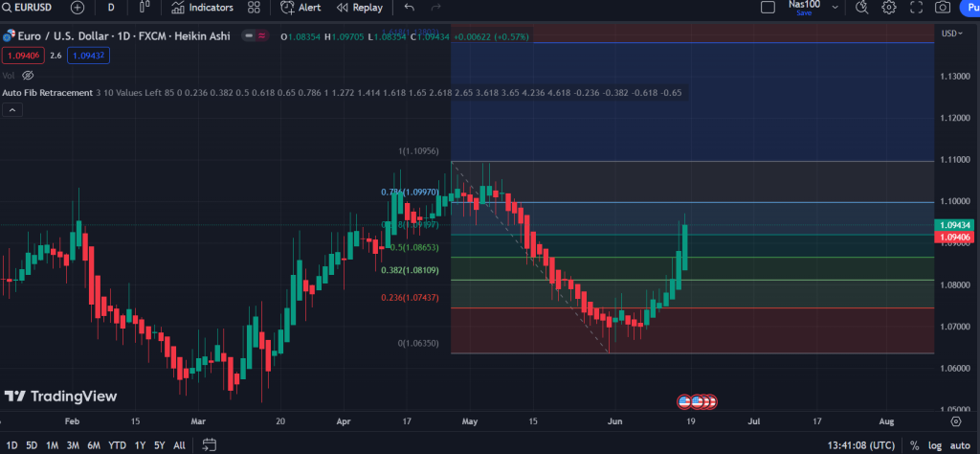
Task: Open the Indicators dialog
Action: click(202, 8)
